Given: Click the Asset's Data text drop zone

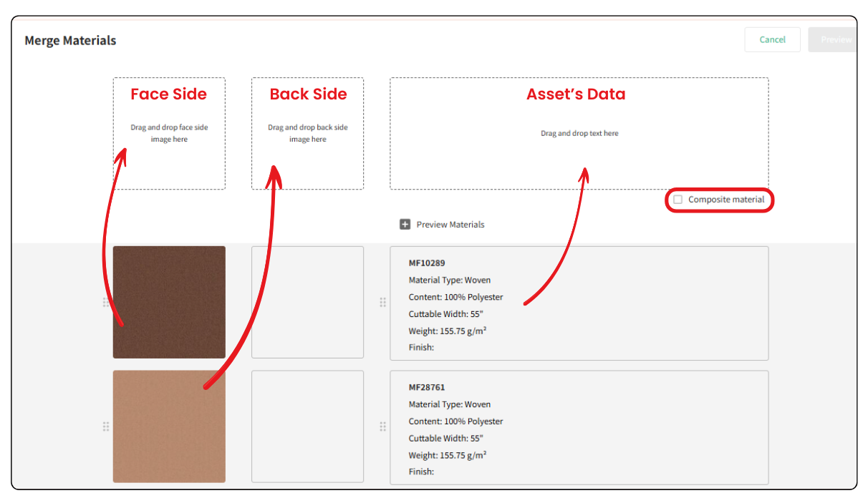Looking at the screenshot, I should click(579, 134).
